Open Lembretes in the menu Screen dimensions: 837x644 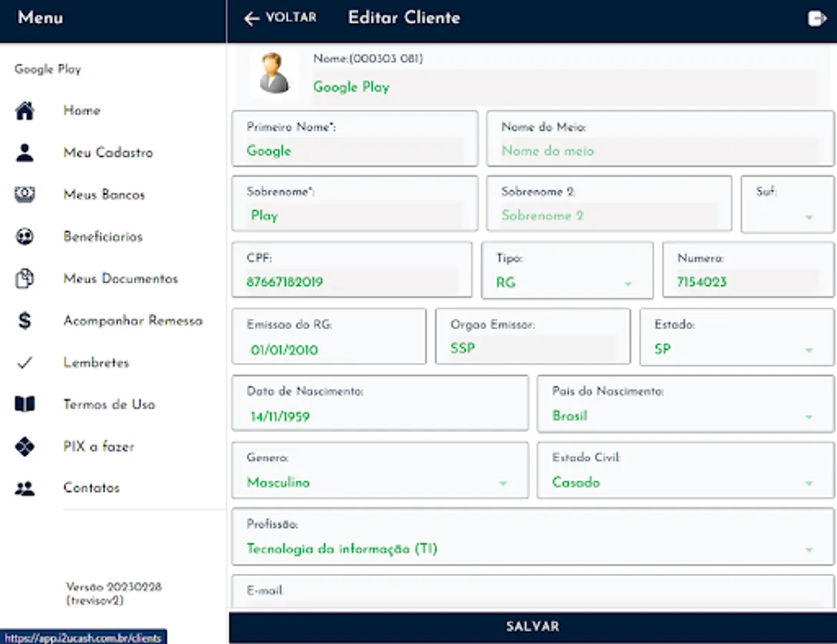tap(96, 363)
